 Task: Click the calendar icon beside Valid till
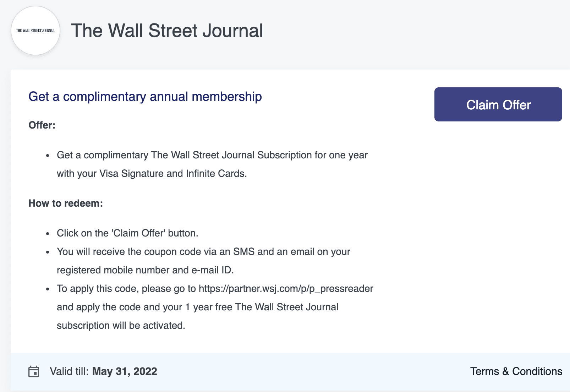34,371
